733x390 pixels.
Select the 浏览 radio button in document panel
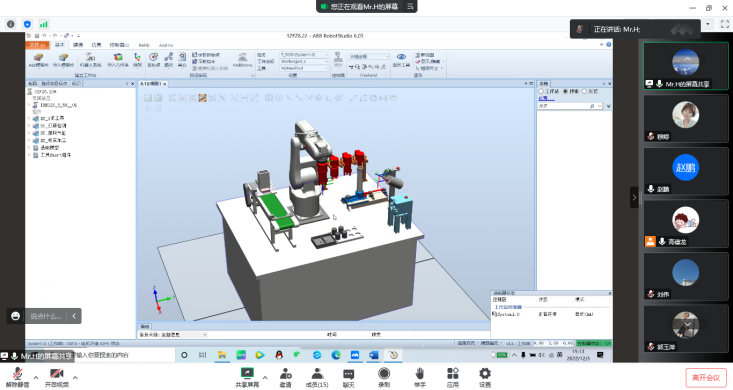click(584, 91)
